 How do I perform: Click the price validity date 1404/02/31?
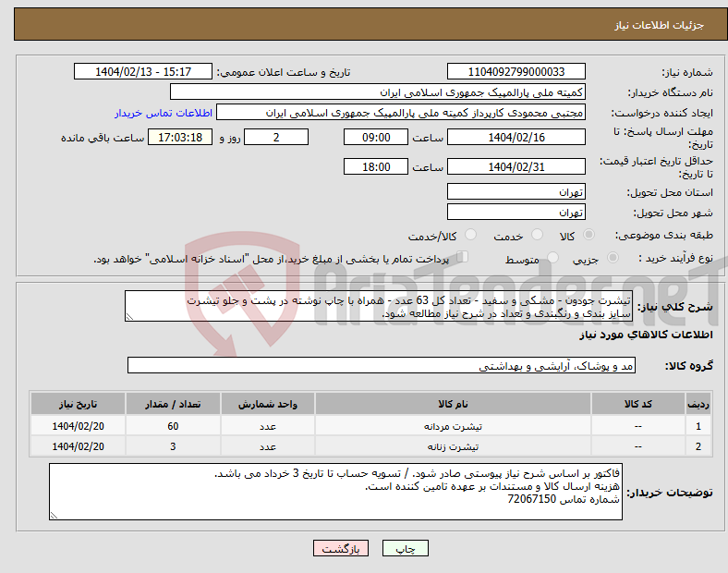point(516,166)
